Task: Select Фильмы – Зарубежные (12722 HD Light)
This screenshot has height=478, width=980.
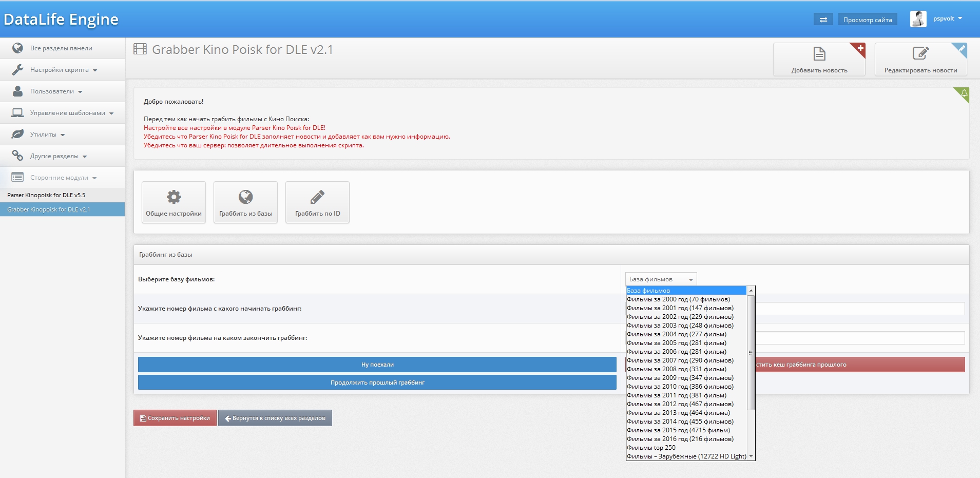Action: click(x=686, y=456)
